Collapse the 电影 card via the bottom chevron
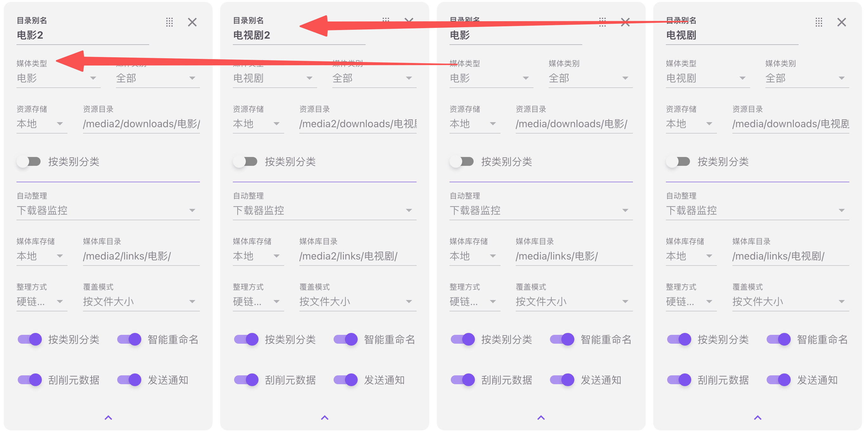 tap(541, 418)
